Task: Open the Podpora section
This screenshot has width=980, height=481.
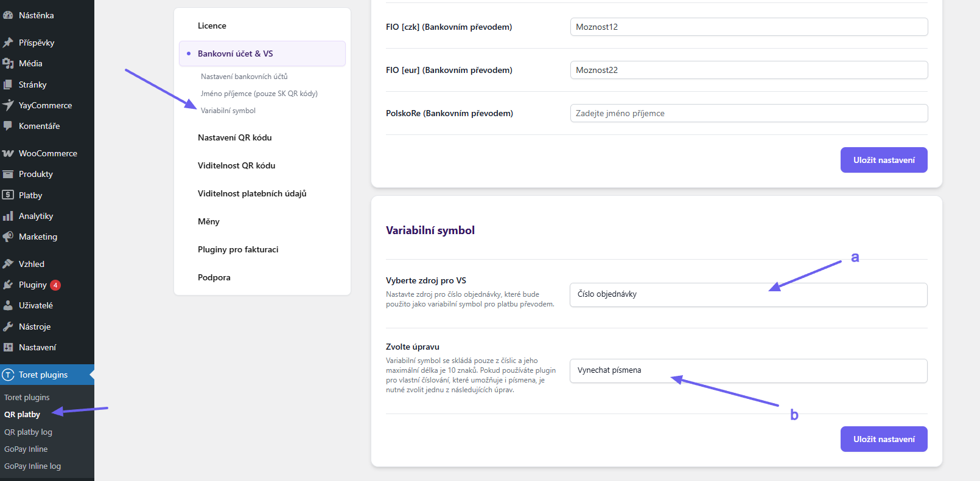Action: 214,277
